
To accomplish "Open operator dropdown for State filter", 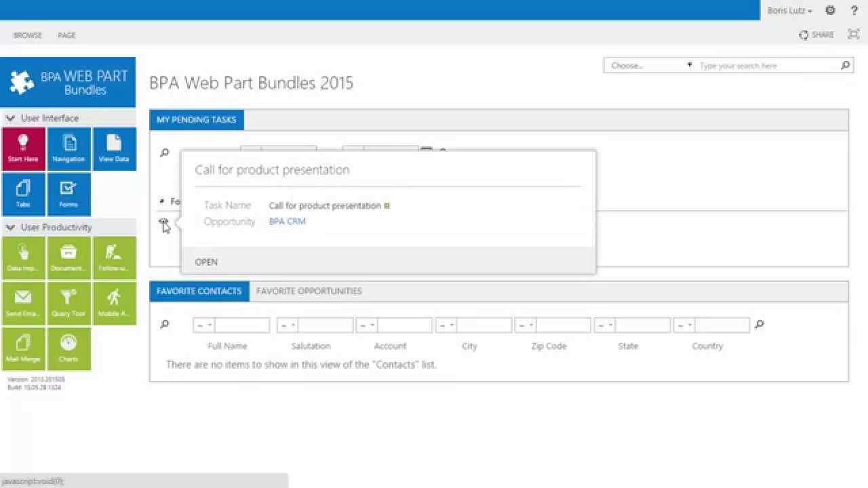I will 605,325.
